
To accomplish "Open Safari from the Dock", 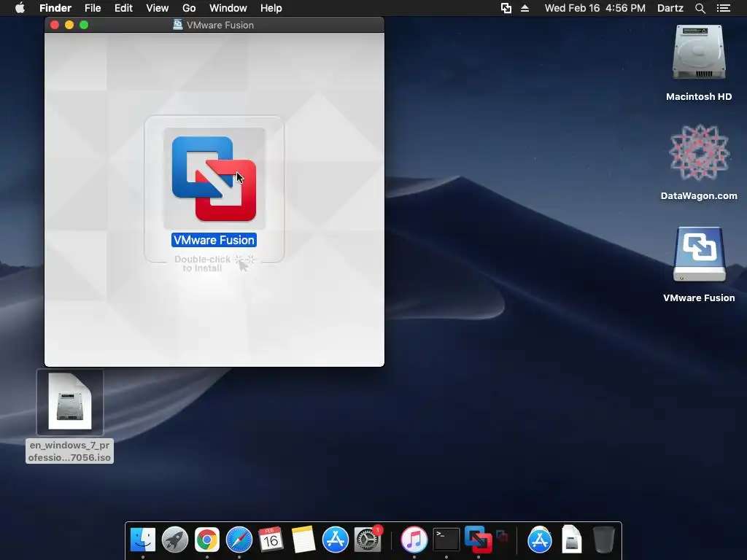I will coord(239,540).
